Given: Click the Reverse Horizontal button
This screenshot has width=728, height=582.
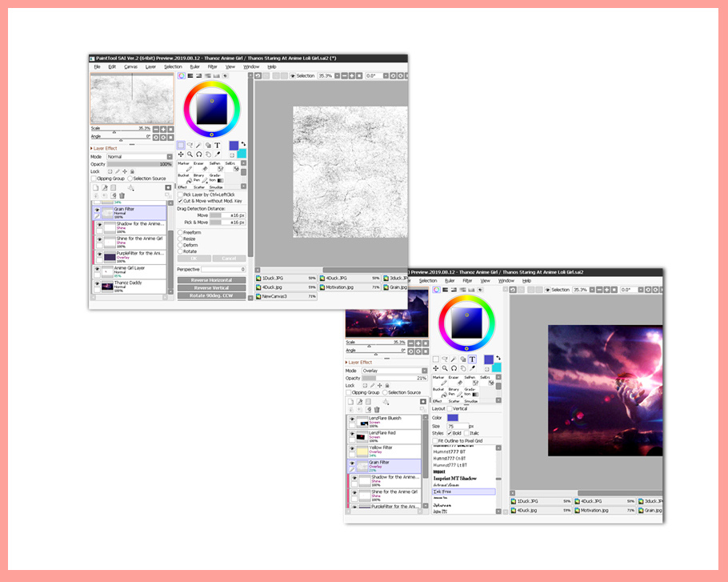Looking at the screenshot, I should 211,280.
